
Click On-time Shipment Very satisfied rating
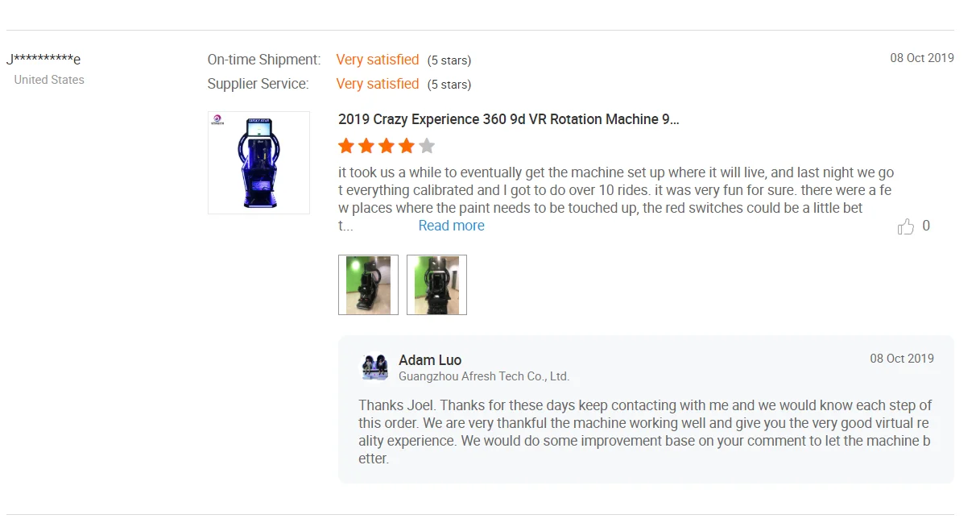click(378, 60)
